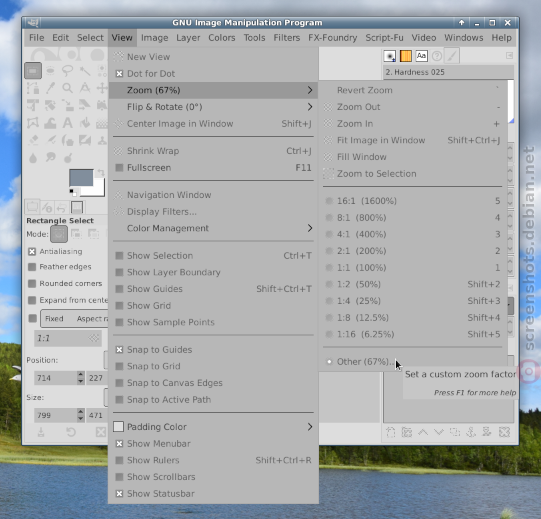Open dock tab configuration menu arrow

(509, 56)
